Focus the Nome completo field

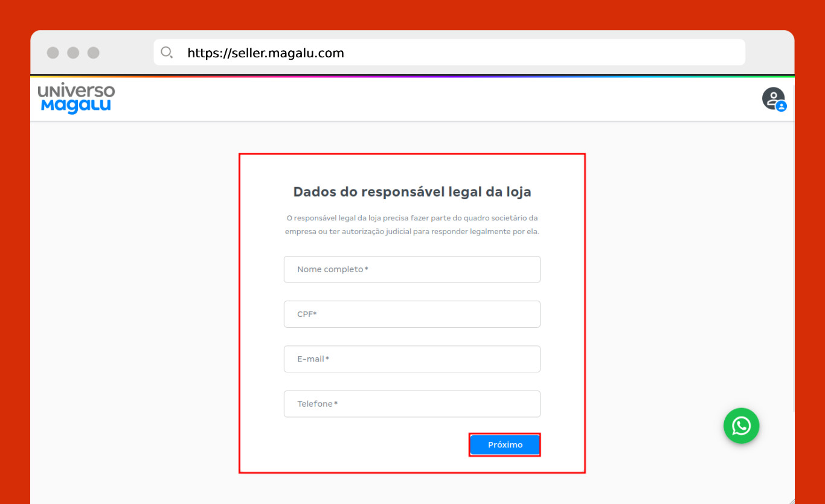pos(412,269)
